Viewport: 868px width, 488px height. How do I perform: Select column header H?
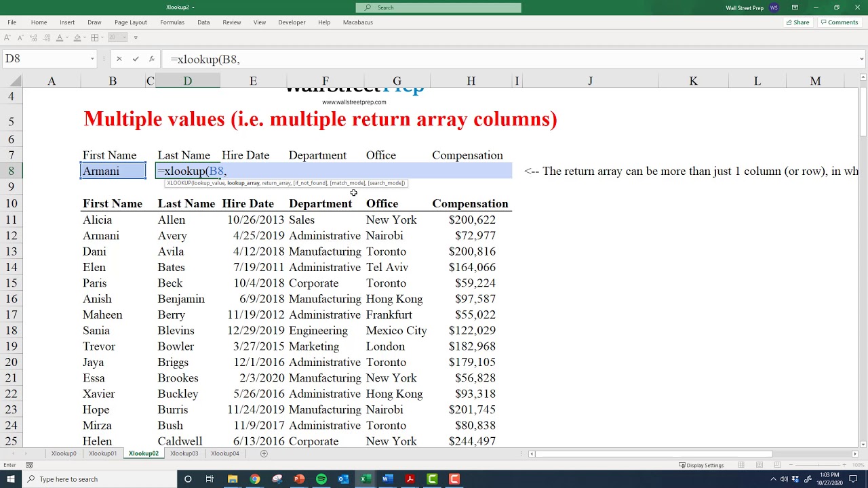[x=471, y=81]
